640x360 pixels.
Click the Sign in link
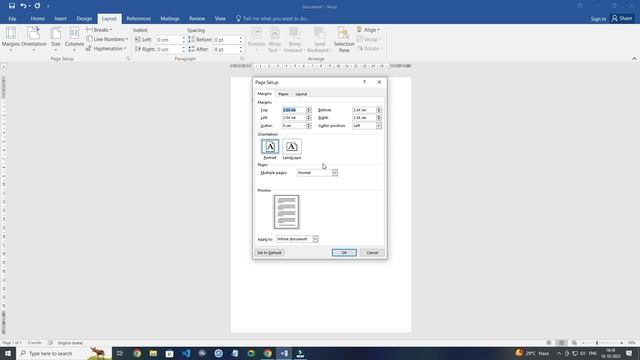point(598,19)
